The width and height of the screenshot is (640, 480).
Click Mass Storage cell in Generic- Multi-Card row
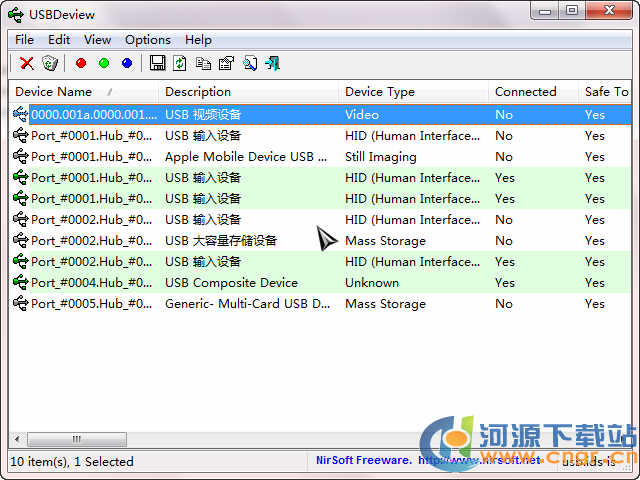pos(385,304)
